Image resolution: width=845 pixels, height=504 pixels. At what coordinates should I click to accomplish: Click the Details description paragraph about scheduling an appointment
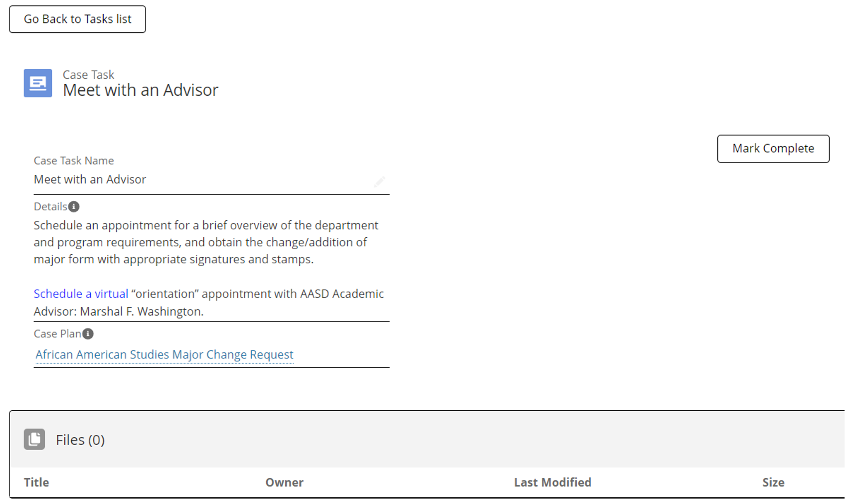click(x=206, y=242)
